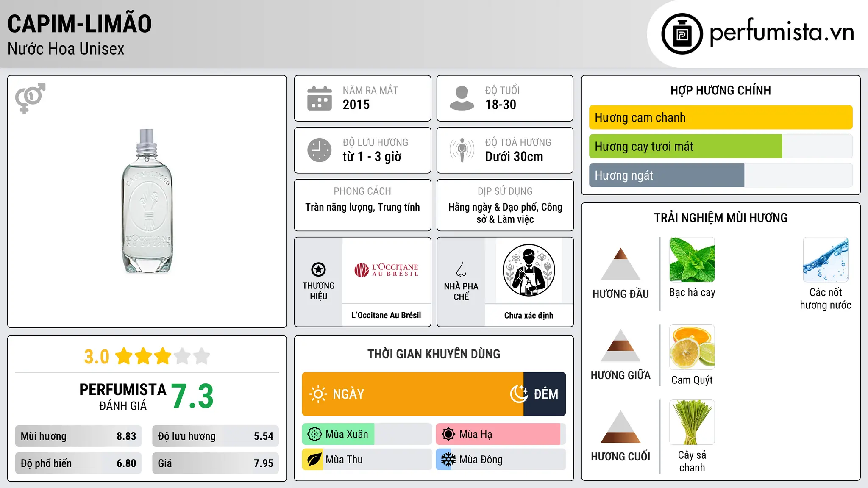Click the L'Occitane Au Brésil brand name
The height and width of the screenshot is (488, 868).
pyautogui.click(x=386, y=315)
